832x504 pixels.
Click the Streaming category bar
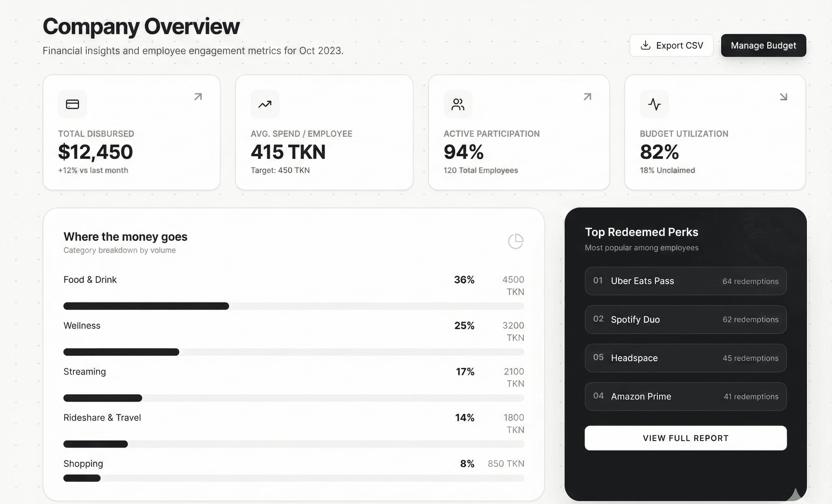[293, 398]
